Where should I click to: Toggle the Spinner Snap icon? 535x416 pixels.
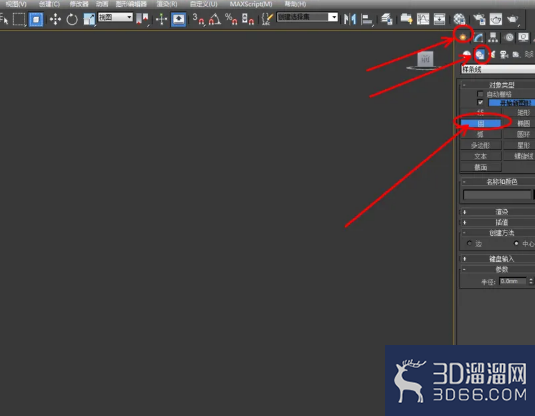coord(248,19)
